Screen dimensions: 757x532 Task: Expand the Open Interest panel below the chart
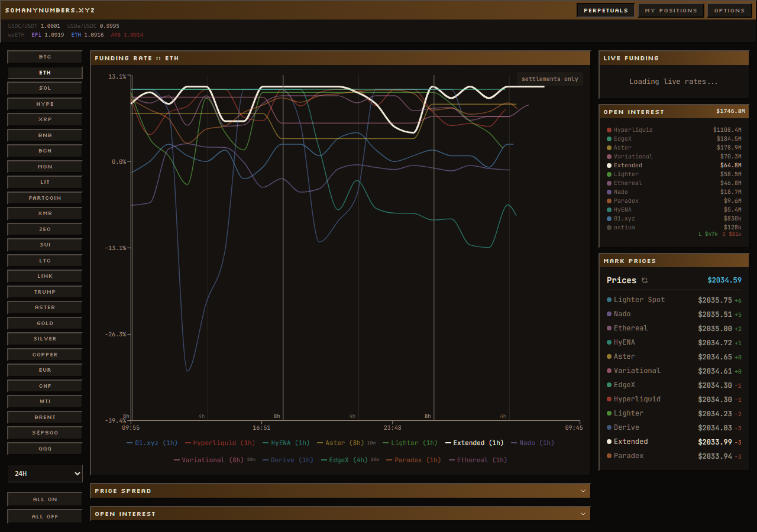[340, 514]
